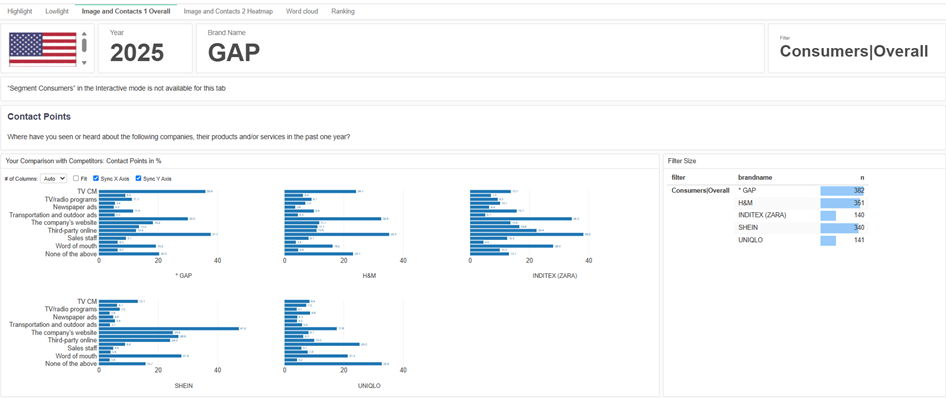Viewport: 946px width, 398px height.
Task: Click the TV CM bar in H&M chart
Action: [320, 191]
